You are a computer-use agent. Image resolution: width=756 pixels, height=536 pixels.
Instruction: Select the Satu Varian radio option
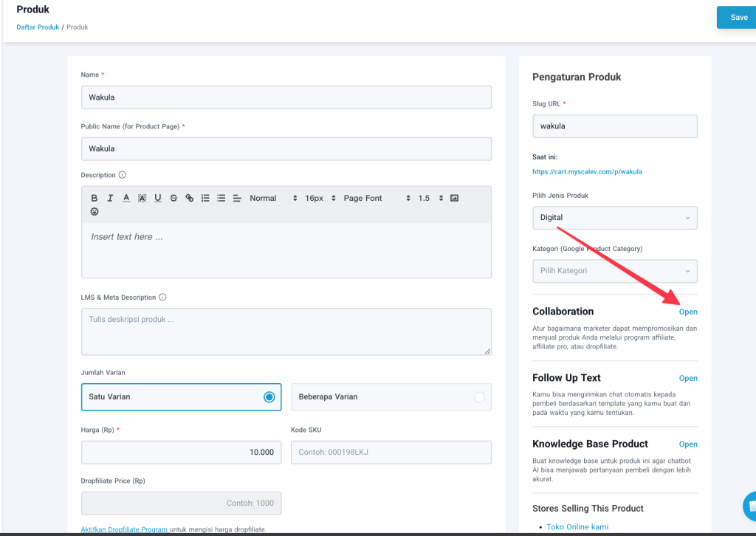pos(269,397)
